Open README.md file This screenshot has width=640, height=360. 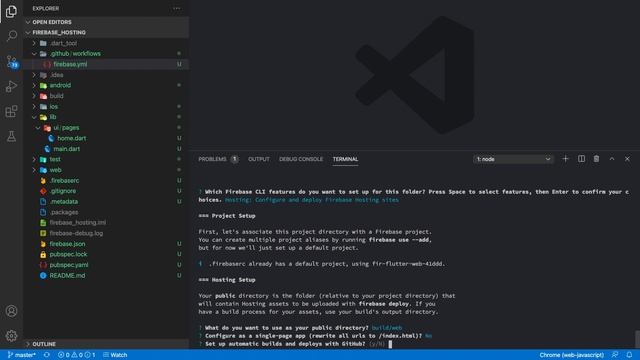click(106, 276)
